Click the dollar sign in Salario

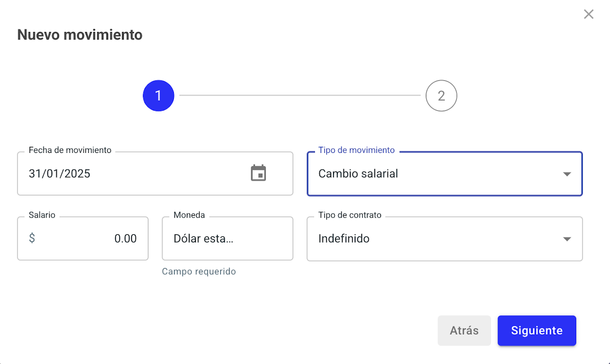click(x=32, y=238)
